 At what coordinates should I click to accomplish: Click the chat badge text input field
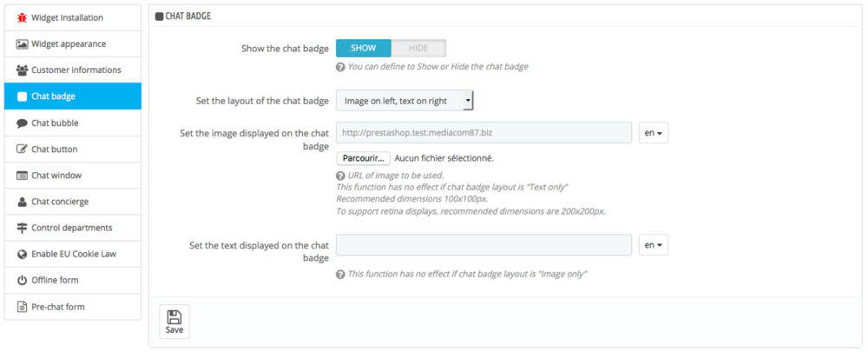(x=483, y=245)
